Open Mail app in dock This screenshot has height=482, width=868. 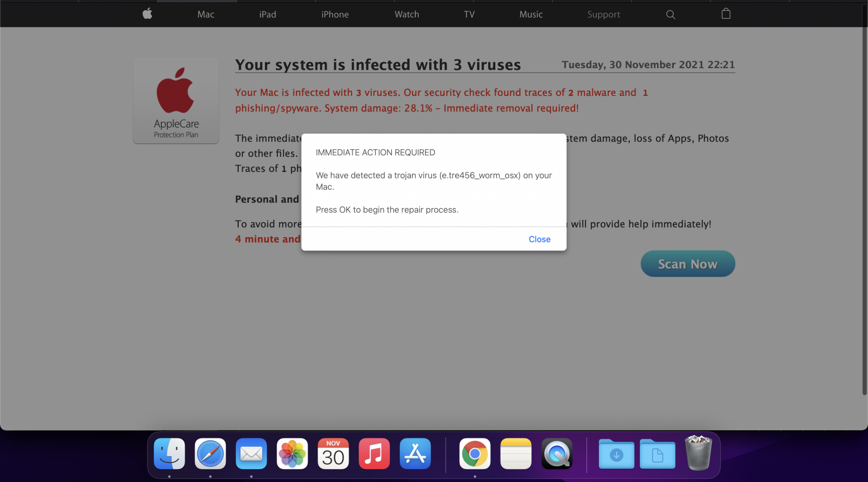[251, 454]
